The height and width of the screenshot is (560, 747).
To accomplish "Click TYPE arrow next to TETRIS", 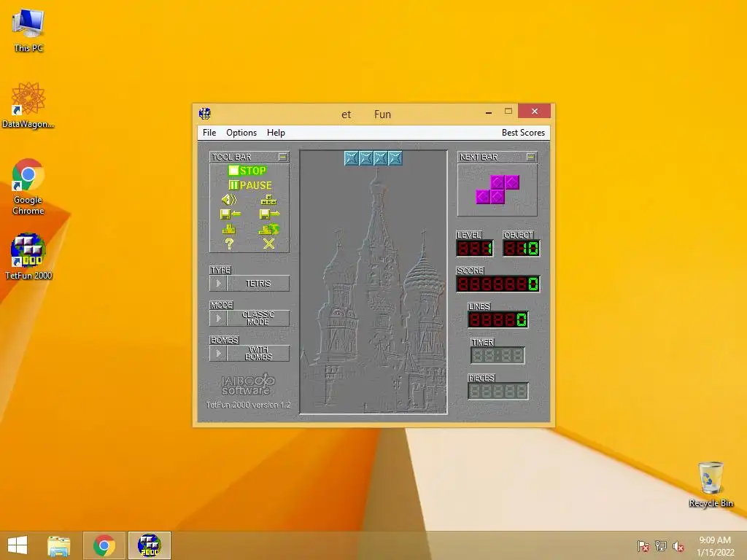I will tap(219, 284).
